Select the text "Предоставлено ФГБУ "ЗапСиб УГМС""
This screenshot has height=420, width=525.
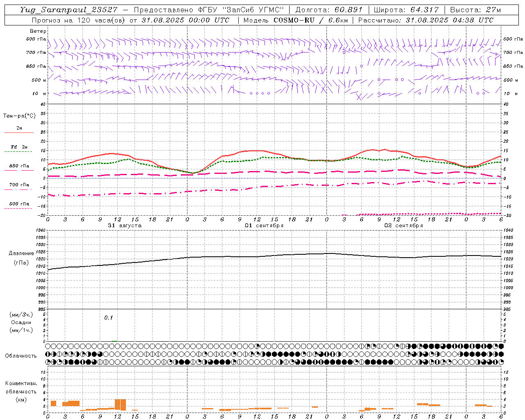[209, 10]
